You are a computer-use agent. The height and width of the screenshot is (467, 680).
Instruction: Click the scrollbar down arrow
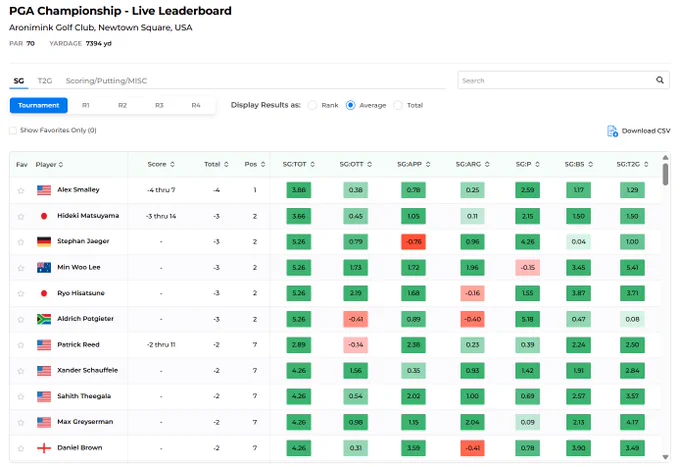[x=665, y=457]
